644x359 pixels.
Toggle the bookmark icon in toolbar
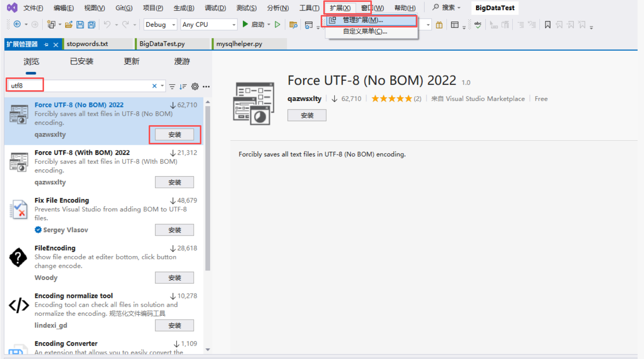[548, 25]
